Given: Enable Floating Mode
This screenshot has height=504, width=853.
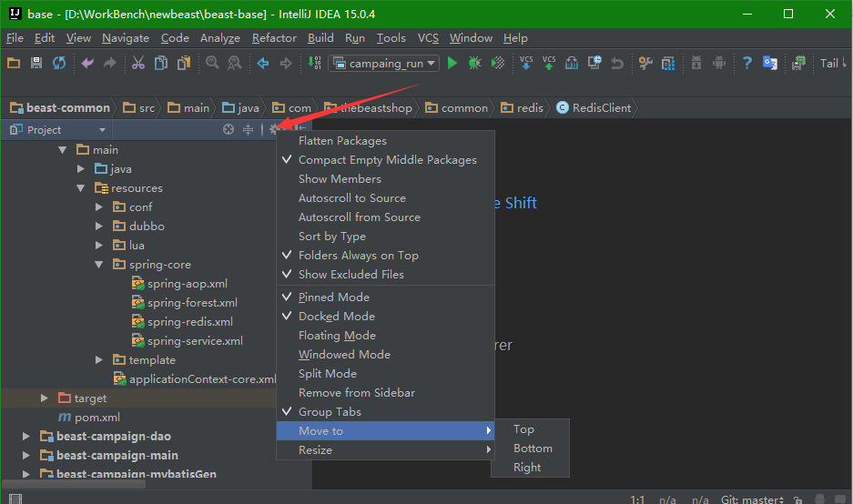Looking at the screenshot, I should pyautogui.click(x=385, y=336).
